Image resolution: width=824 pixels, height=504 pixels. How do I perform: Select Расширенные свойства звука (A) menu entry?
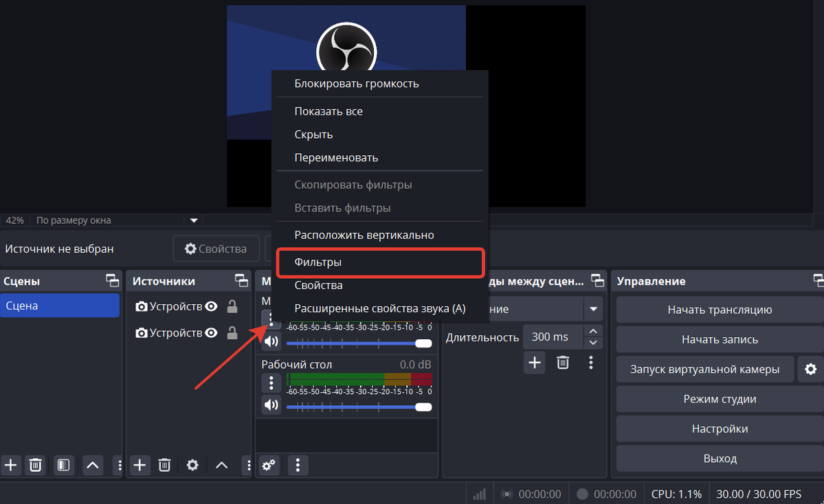(x=380, y=308)
